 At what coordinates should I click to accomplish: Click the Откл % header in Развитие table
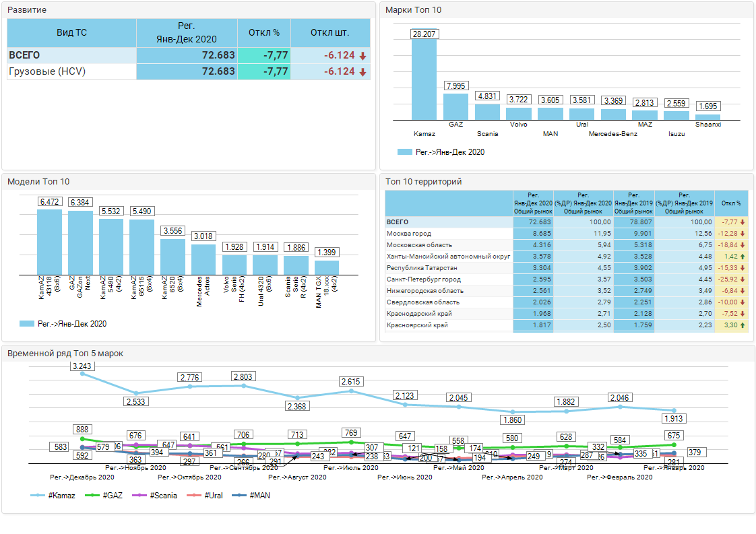(264, 32)
